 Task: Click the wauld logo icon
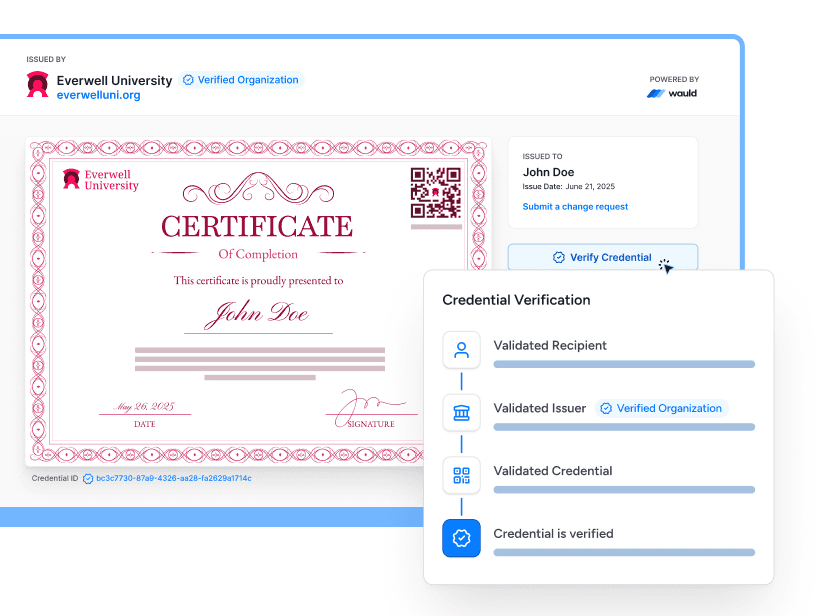coord(655,91)
